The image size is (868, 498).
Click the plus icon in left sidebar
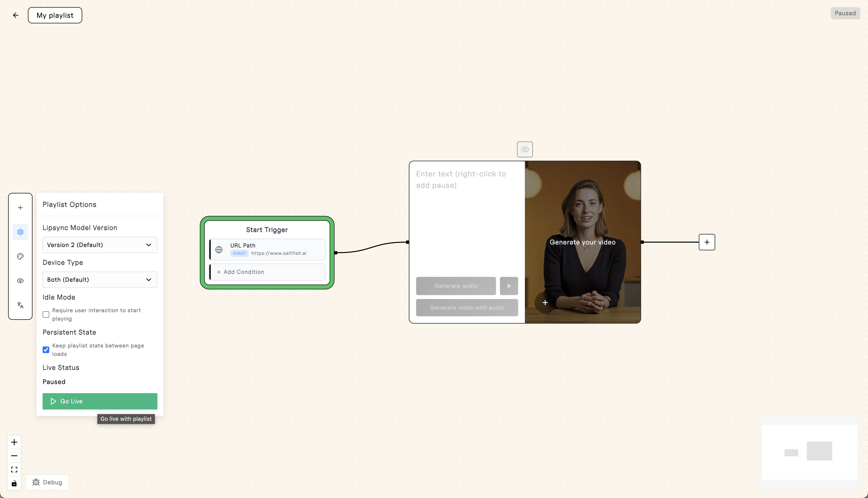[20, 208]
